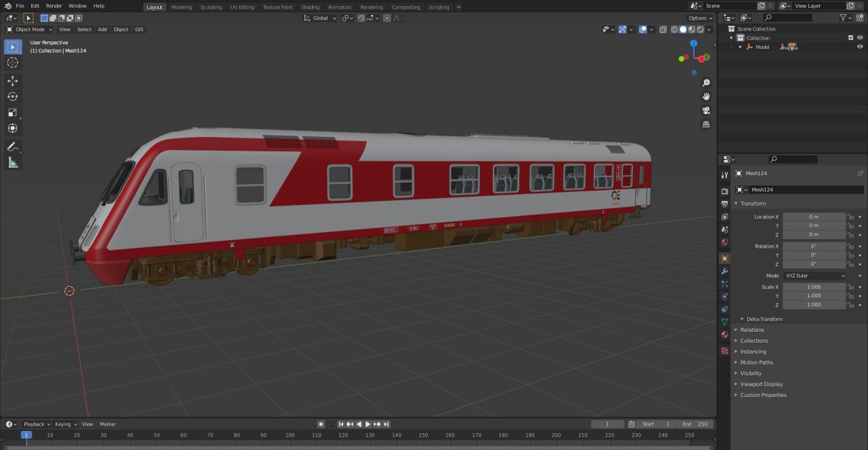Image resolution: width=868 pixels, height=450 pixels.
Task: Toggle camera view icon
Action: 706,111
